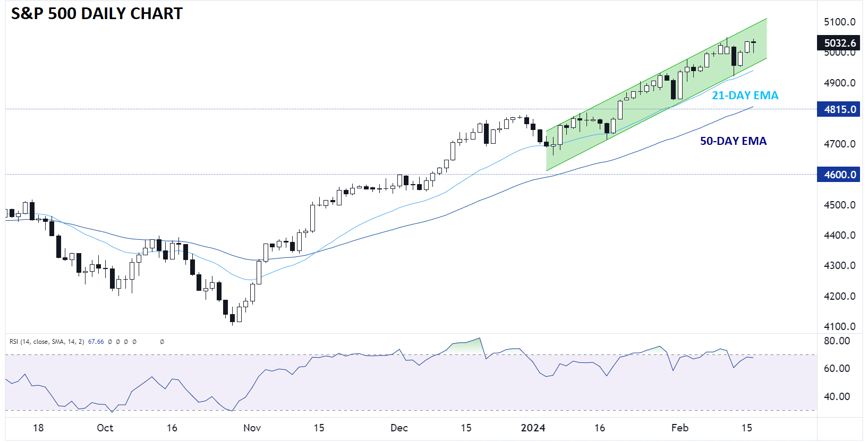Click the Oct date label
Screen dimensions: 868x442
coord(105,428)
